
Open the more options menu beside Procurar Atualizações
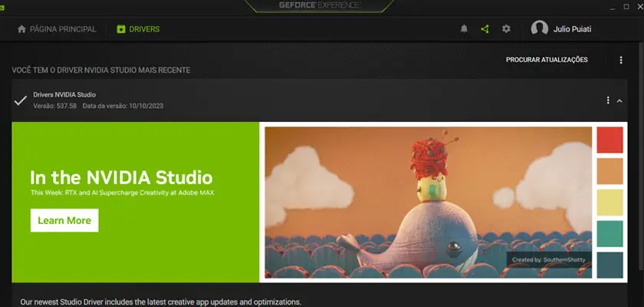[620, 60]
